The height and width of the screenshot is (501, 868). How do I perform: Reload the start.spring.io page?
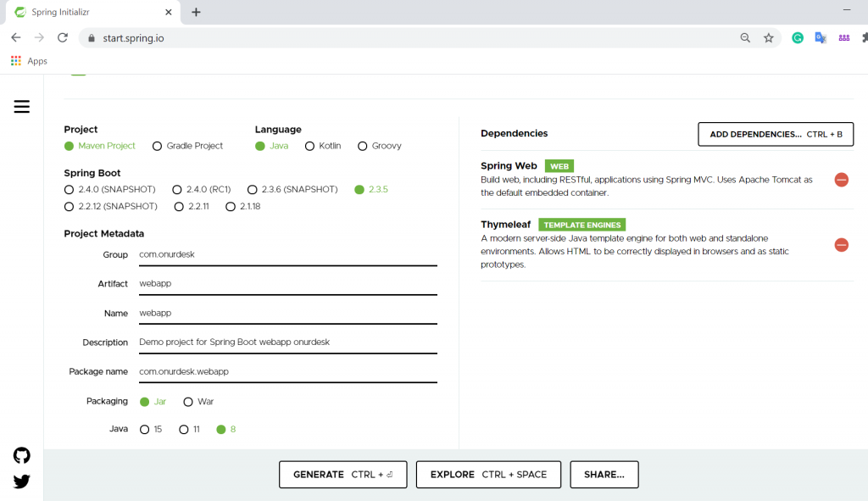[63, 37]
